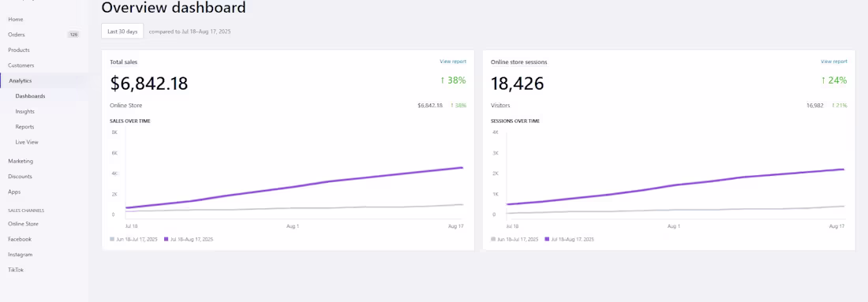Click the Online store sessions card title
This screenshot has width=868, height=302.
[518, 62]
